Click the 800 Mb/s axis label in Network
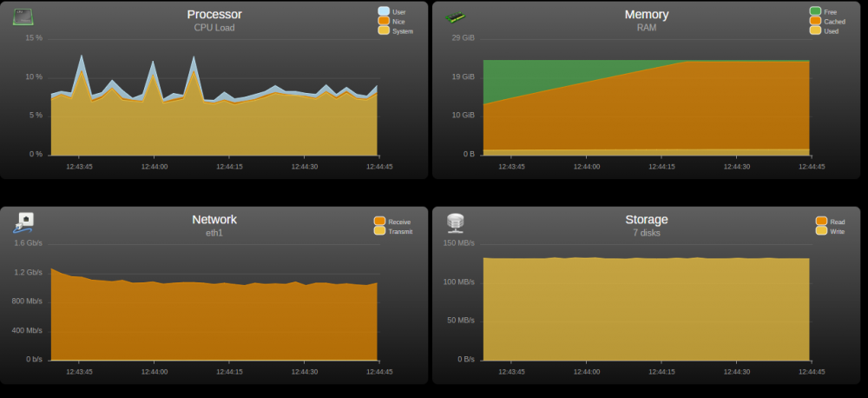The image size is (868, 398). coord(27,302)
